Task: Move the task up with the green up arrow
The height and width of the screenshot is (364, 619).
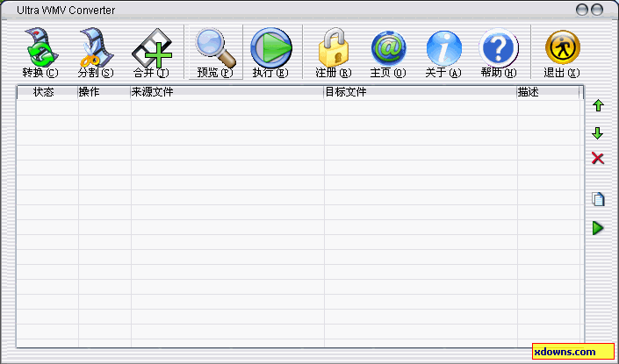Action: coord(598,105)
